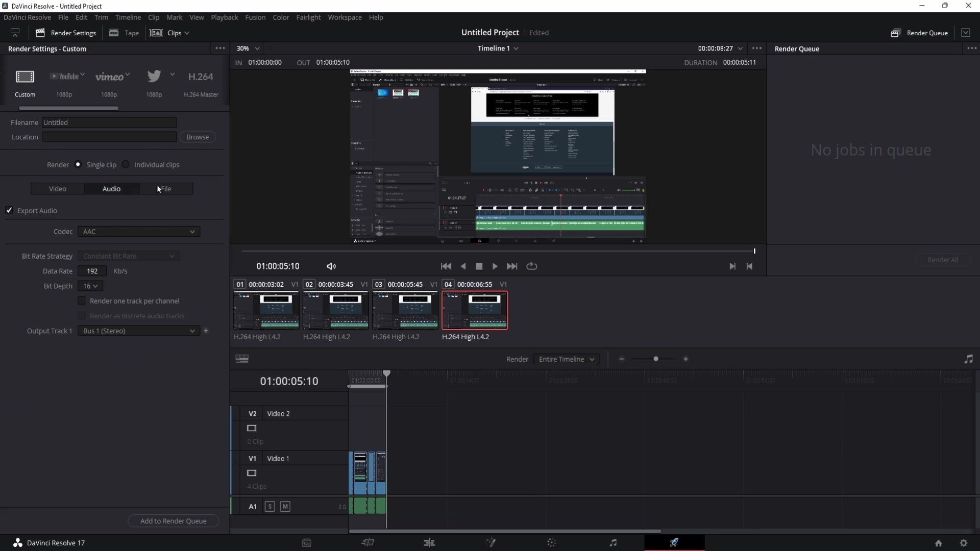Mute audio track A1

click(285, 507)
